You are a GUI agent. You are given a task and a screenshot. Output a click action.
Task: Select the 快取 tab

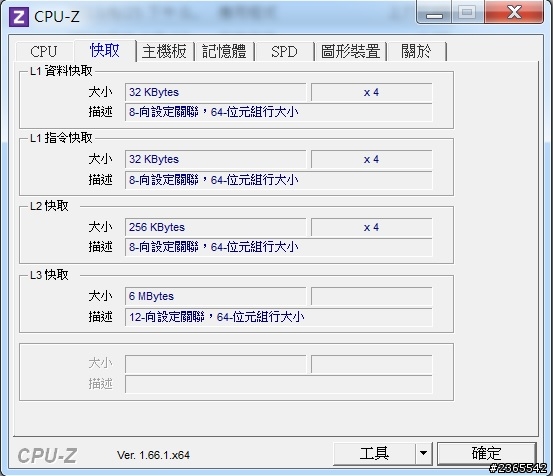[x=105, y=50]
